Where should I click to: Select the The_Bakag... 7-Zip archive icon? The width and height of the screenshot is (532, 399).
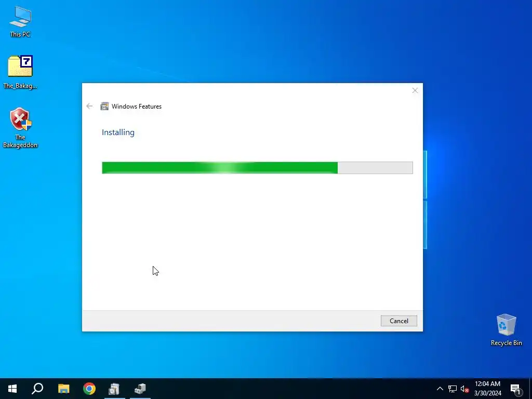coord(20,72)
